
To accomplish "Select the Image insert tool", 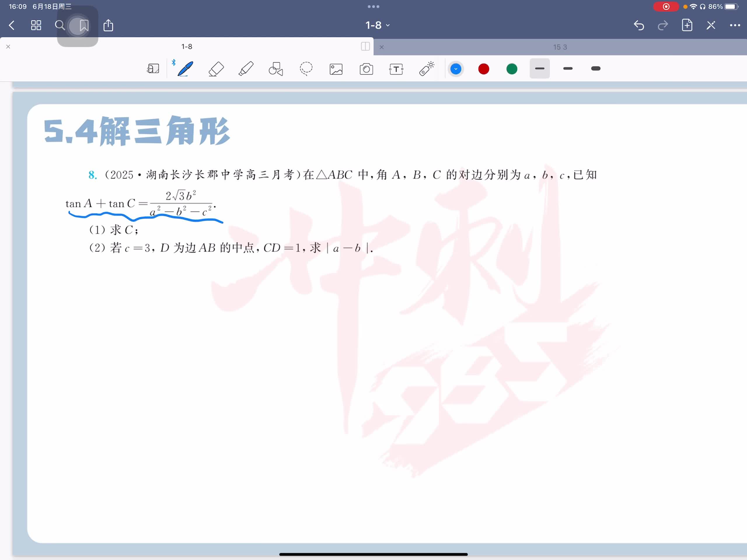I will pos(336,69).
